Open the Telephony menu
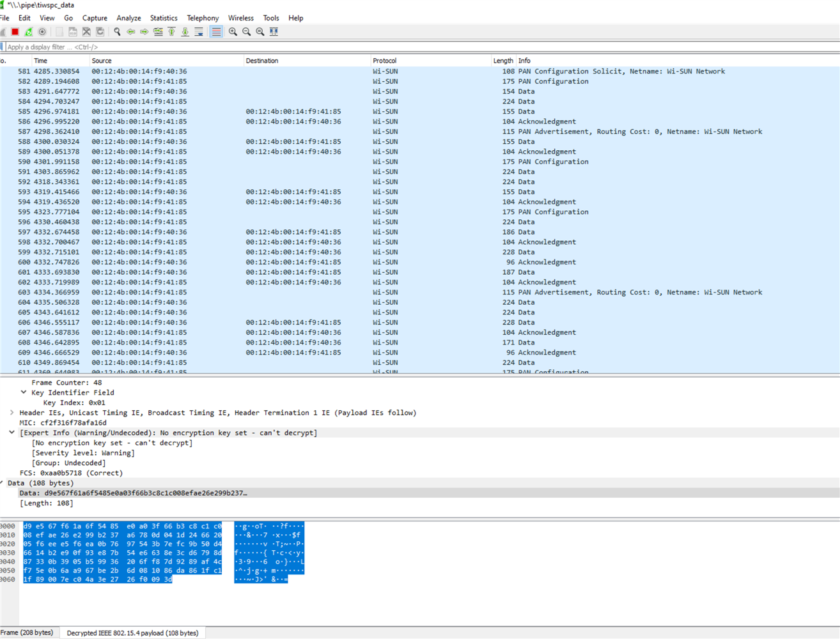The width and height of the screenshot is (840, 639). pyautogui.click(x=203, y=18)
